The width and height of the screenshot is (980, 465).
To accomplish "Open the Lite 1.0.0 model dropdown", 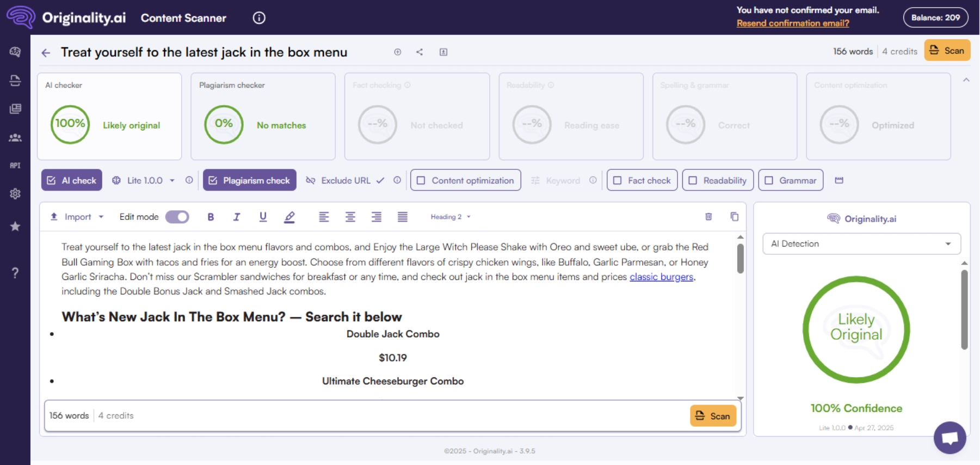I will (x=144, y=180).
